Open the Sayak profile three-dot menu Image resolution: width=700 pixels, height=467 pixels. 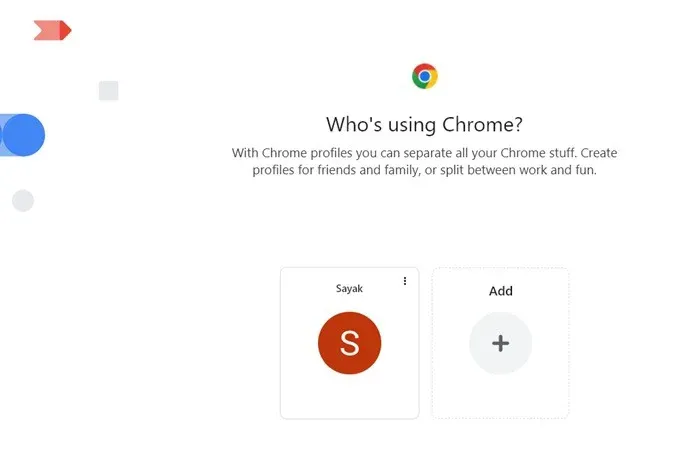pyautogui.click(x=405, y=281)
